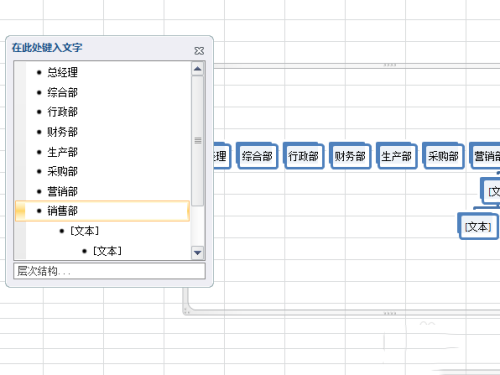Close the text pane with X icon
This screenshot has width=500, height=375.
tap(199, 51)
